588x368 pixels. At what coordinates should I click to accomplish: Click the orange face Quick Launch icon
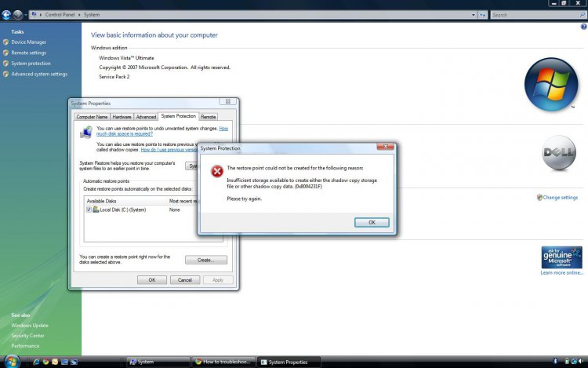pos(55,362)
